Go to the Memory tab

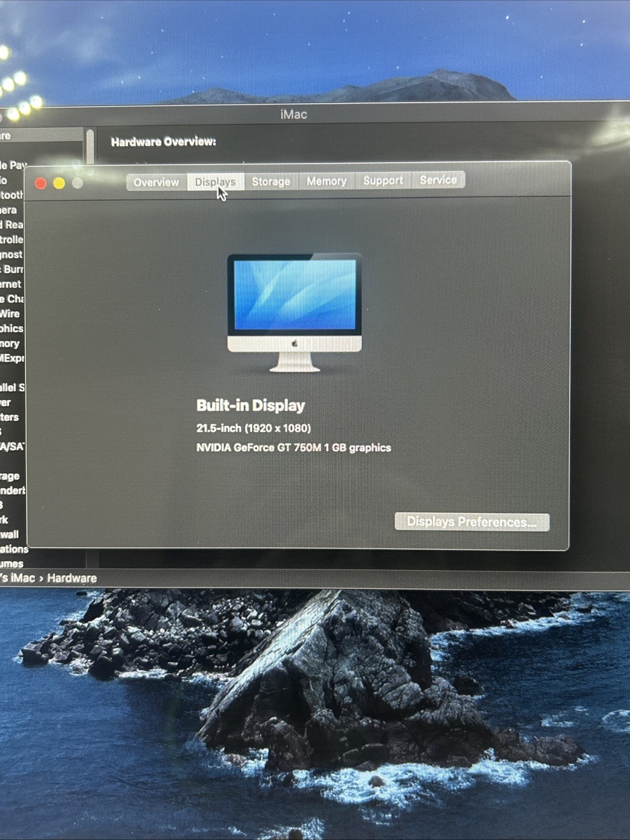pos(327,181)
